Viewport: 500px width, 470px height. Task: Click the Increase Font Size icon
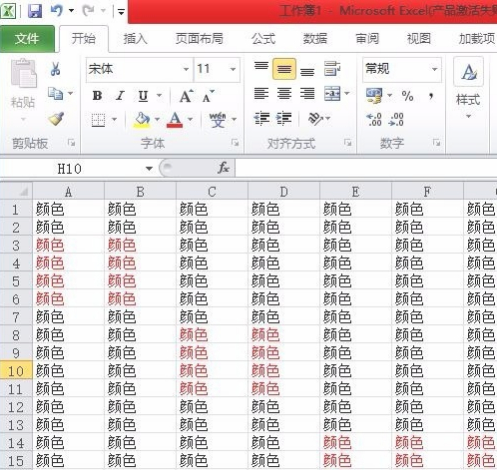pos(186,96)
